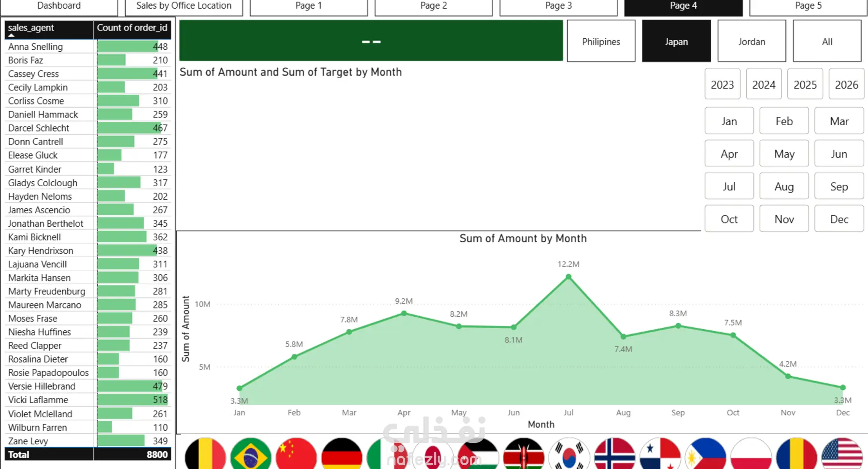Open the Dashboard tab

59,7
